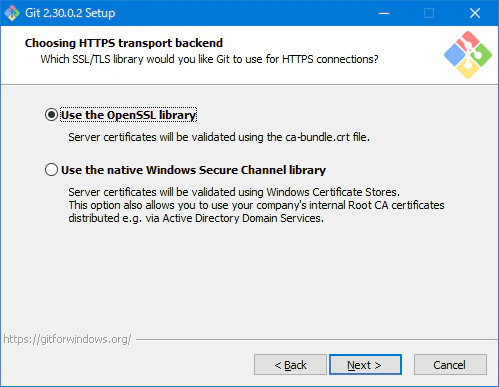Minimize the Git Setup window

point(384,13)
